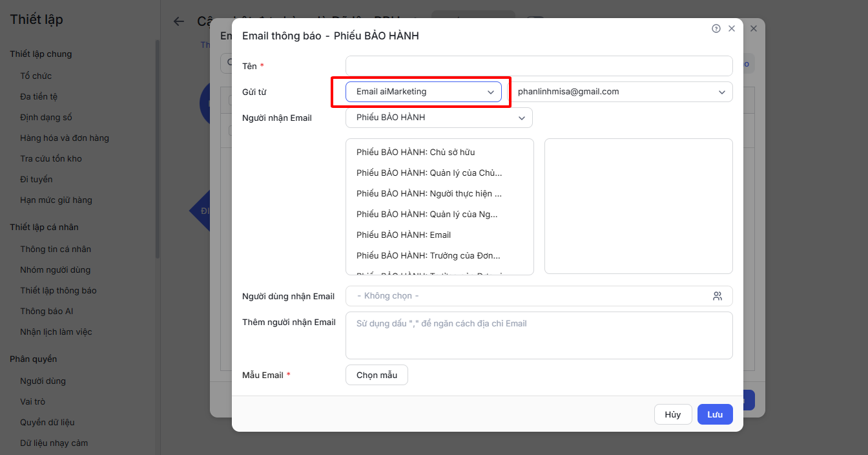Image resolution: width=868 pixels, height=455 pixels.
Task: Go back with the left arrow icon
Action: click(179, 21)
